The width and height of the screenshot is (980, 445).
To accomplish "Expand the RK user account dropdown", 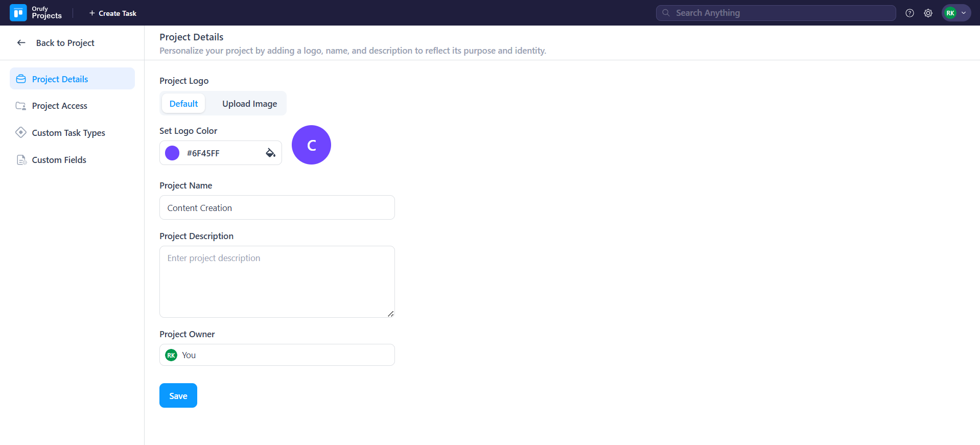I will point(963,13).
